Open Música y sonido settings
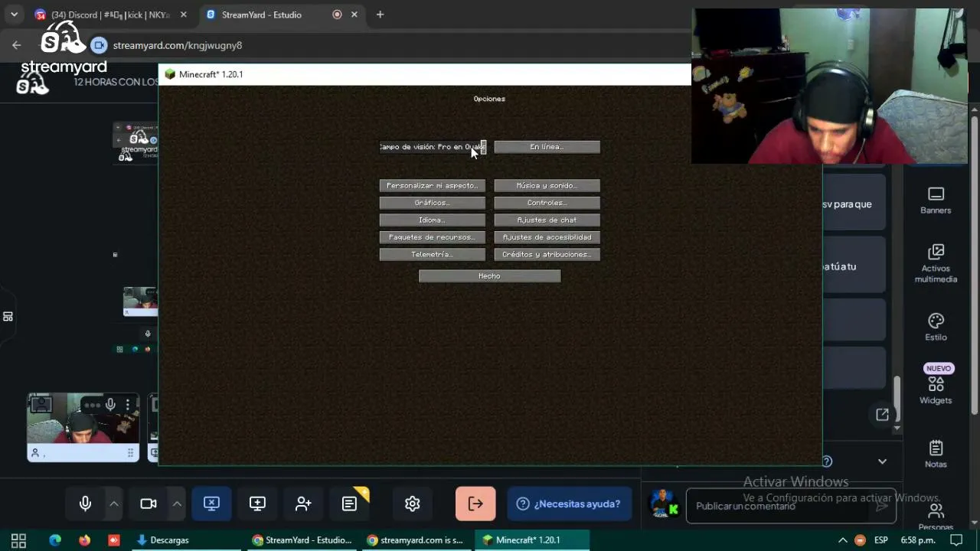This screenshot has height=551, width=980. point(547,185)
